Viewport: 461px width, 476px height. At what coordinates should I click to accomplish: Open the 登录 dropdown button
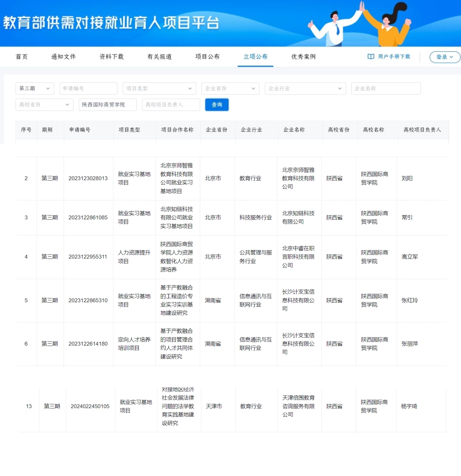click(445, 57)
